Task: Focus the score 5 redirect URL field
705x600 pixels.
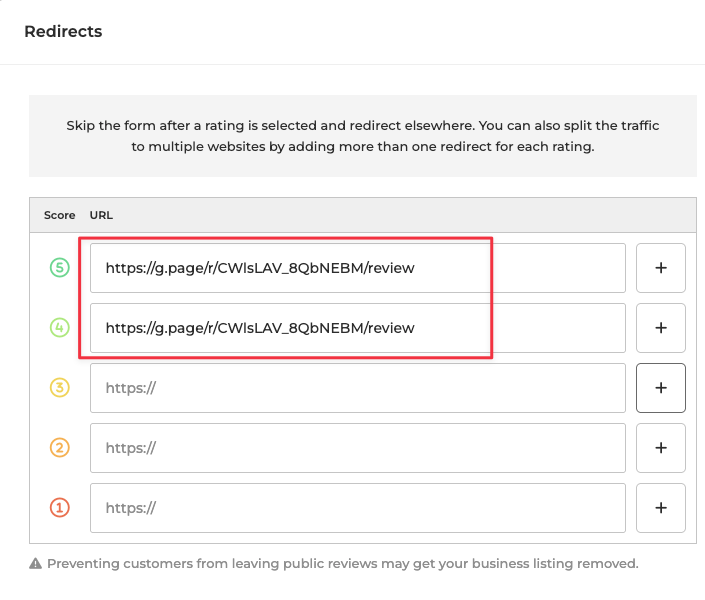Action: [357, 268]
